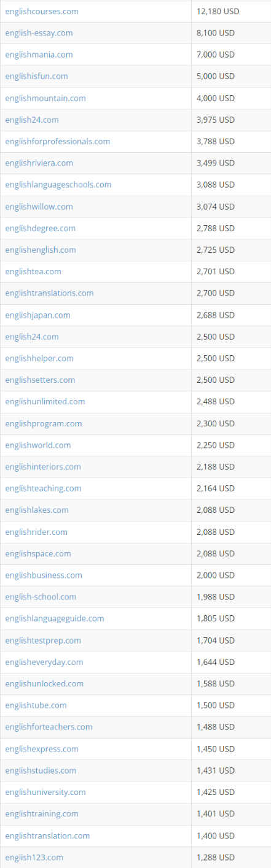Click the englishjapan.com link
Image resolution: width=271 pixels, height=868 pixels.
pos(37,315)
